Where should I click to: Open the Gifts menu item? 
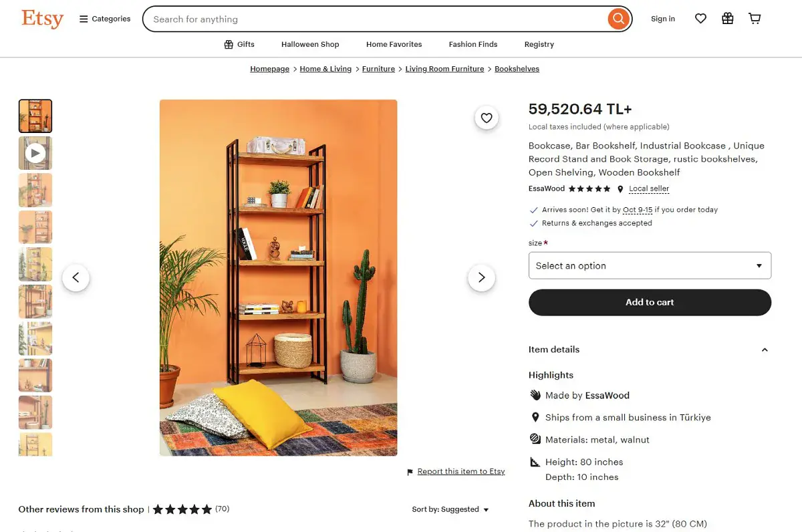239,44
